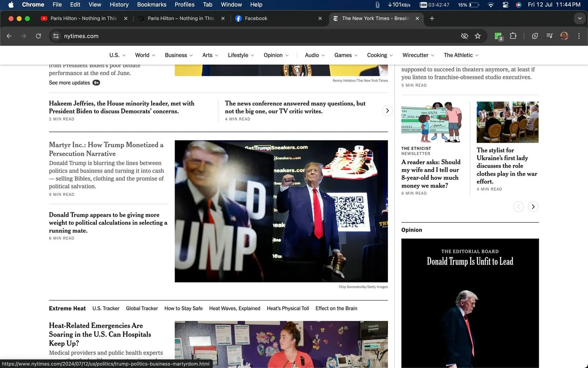Open the Chrome profile avatar

pos(564,36)
